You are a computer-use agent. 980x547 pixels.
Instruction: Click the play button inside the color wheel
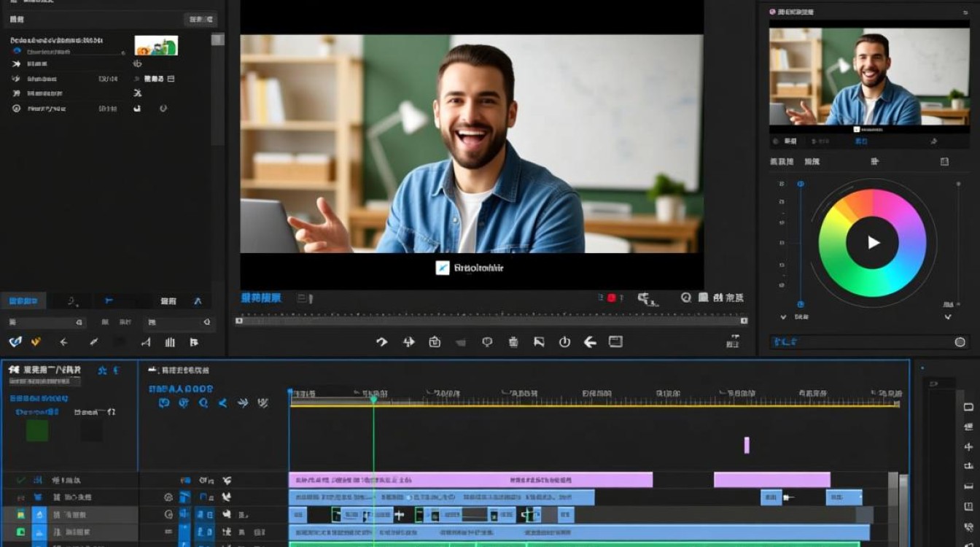[873, 243]
